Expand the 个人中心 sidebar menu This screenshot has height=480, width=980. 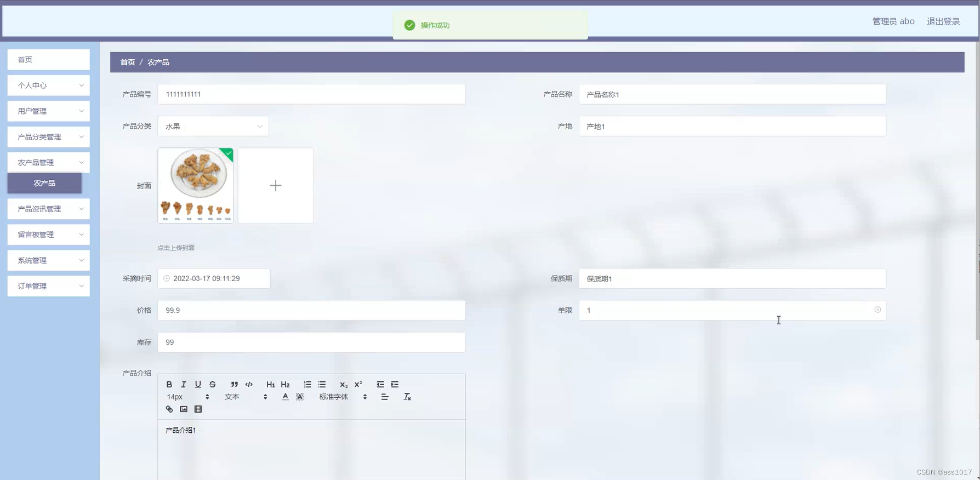(x=48, y=85)
